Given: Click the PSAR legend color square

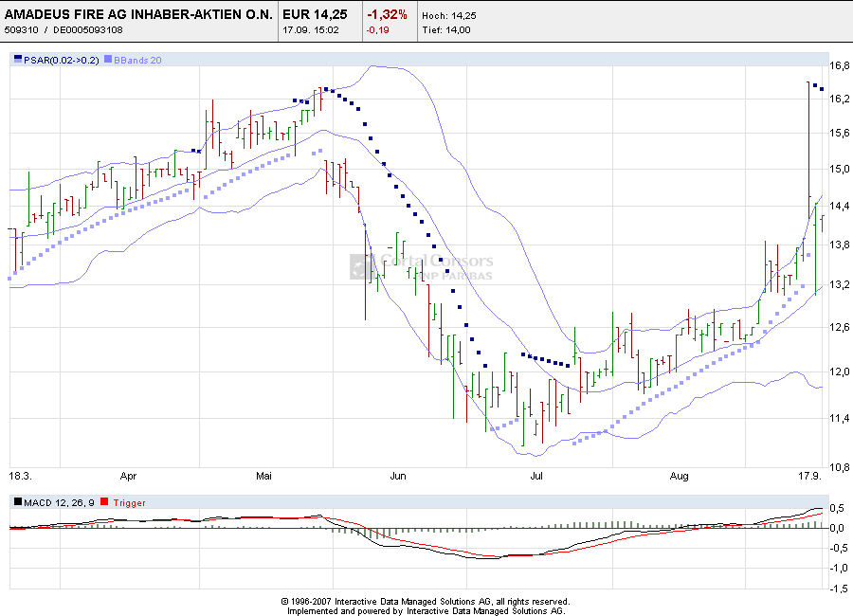Looking at the screenshot, I should pyautogui.click(x=18, y=60).
